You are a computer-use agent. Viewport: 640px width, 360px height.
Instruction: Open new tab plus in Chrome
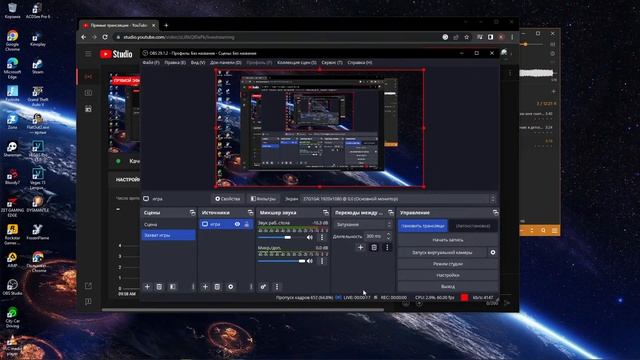[166, 25]
